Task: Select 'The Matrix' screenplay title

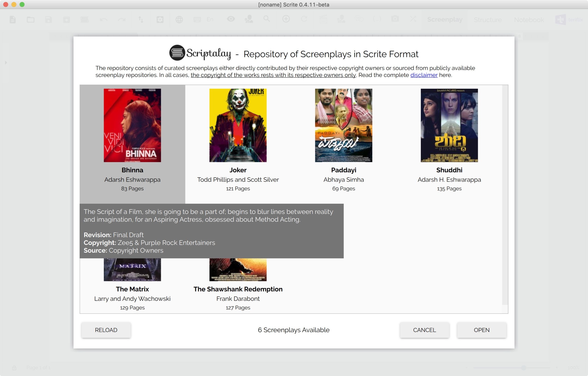Action: point(132,289)
